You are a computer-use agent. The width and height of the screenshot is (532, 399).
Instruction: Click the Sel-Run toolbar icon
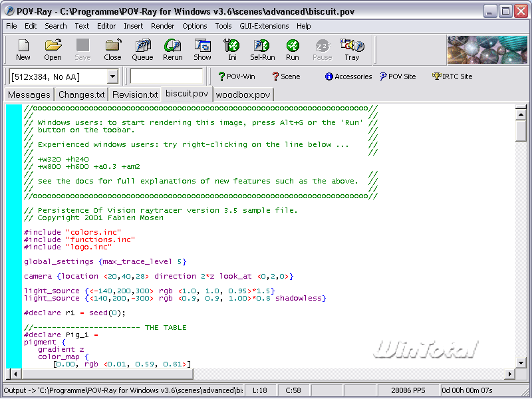click(262, 49)
